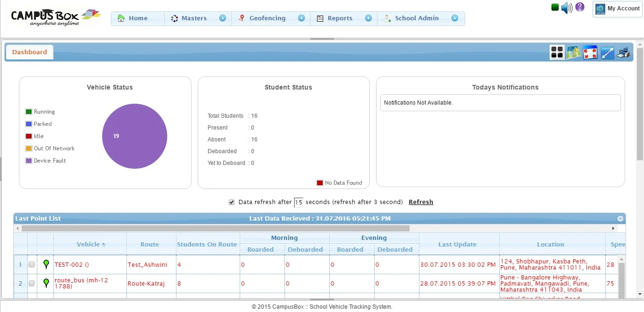Image resolution: width=644 pixels, height=312 pixels.
Task: Print the dashboard using the printer icon
Action: pyautogui.click(x=623, y=52)
